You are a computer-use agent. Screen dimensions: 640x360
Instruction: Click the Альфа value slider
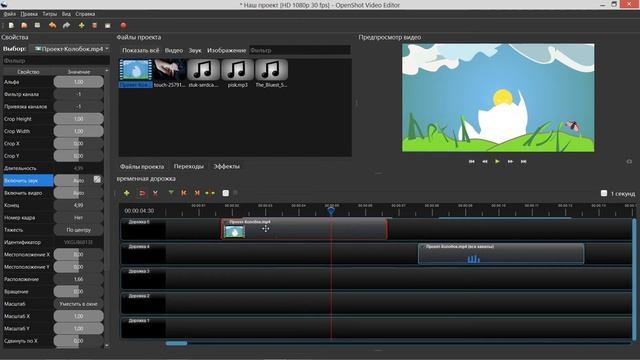[x=78, y=82]
